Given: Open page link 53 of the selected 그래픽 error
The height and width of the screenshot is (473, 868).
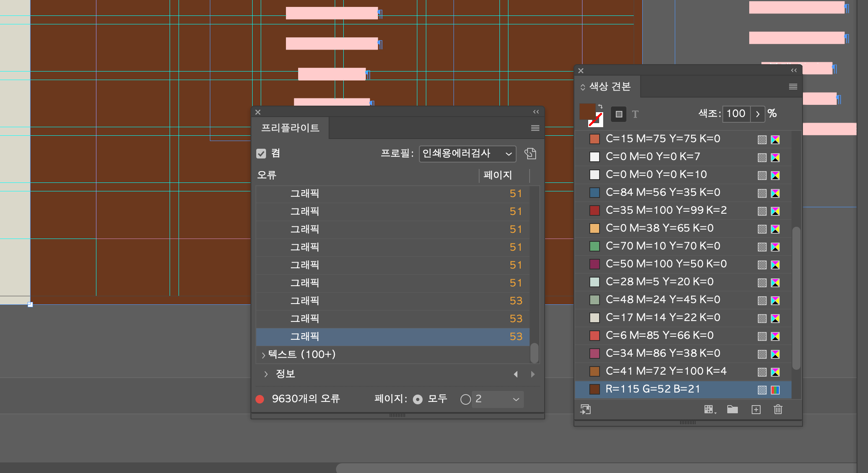Looking at the screenshot, I should [516, 336].
